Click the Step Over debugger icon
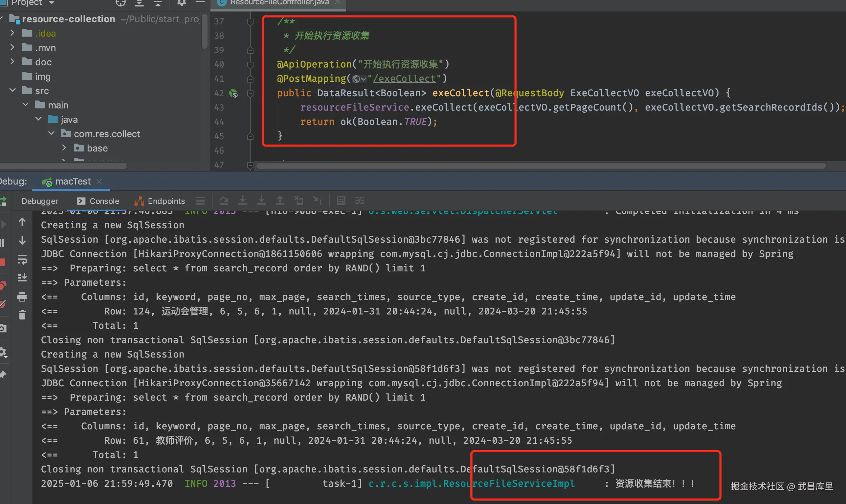The image size is (846, 504). click(224, 200)
